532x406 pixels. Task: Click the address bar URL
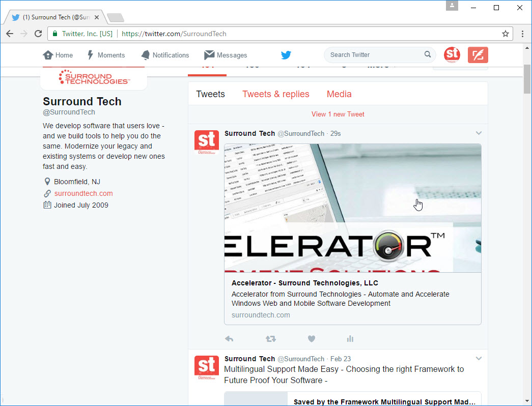pyautogui.click(x=174, y=34)
